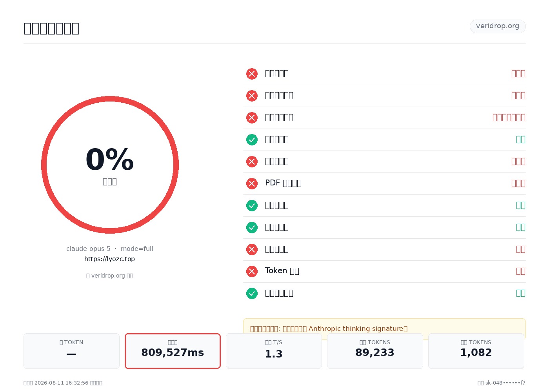This screenshot has width=549, height=392.
Task: Open the https://lyozc.top link
Action: click(110, 259)
